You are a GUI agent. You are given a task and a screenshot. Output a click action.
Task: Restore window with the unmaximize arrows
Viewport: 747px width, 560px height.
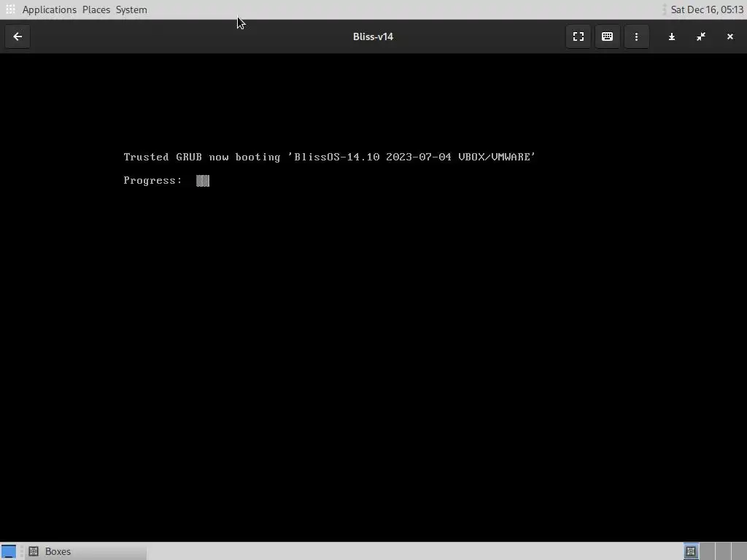pos(700,36)
